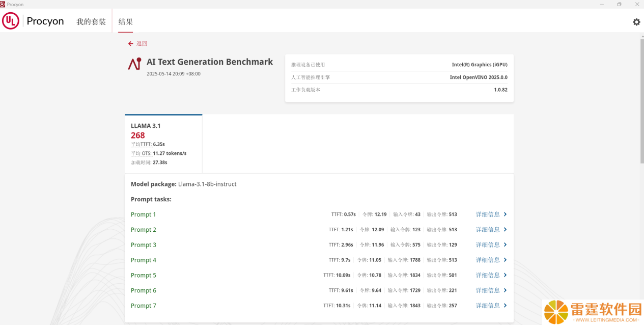The width and height of the screenshot is (644, 325).
Task: Open 详细信息 for Prompt 3
Action: (488, 245)
